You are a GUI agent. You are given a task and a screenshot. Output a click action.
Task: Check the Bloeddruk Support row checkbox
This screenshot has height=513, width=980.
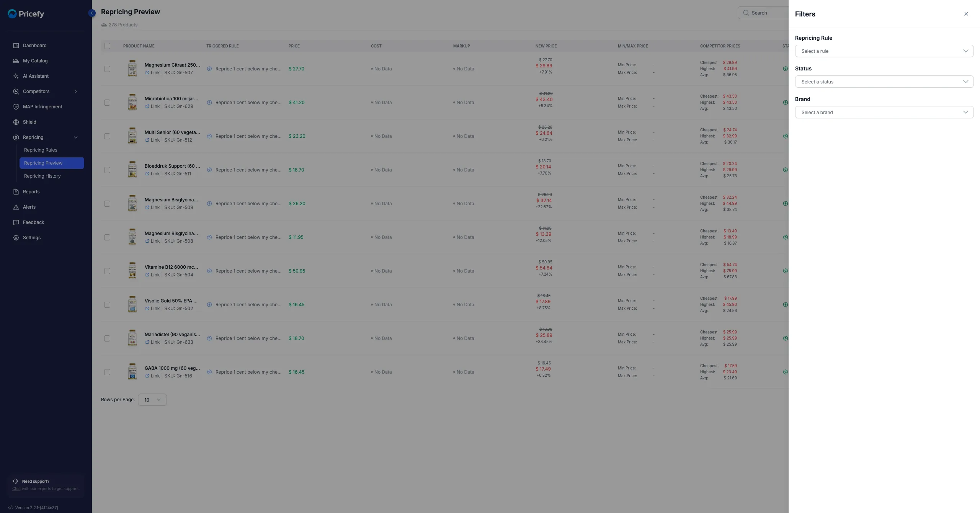click(x=107, y=170)
